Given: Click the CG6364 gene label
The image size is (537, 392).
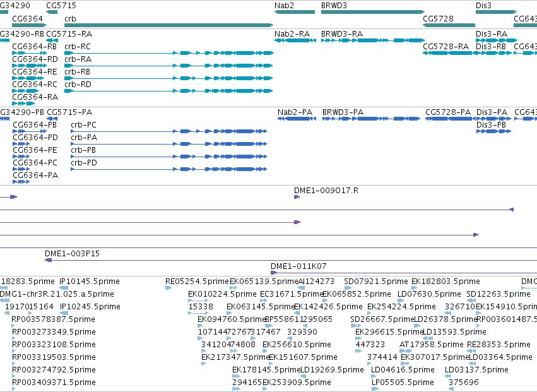Looking at the screenshot, I should [x=27, y=18].
